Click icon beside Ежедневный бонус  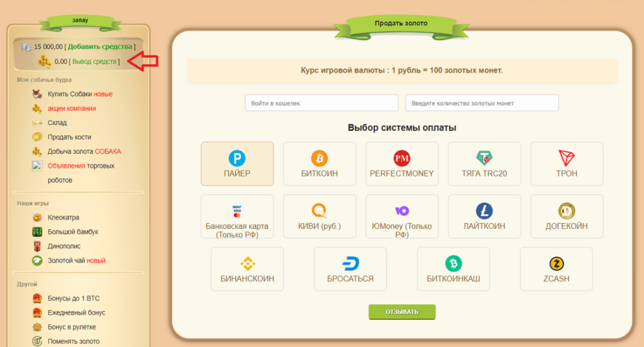pos(37,313)
